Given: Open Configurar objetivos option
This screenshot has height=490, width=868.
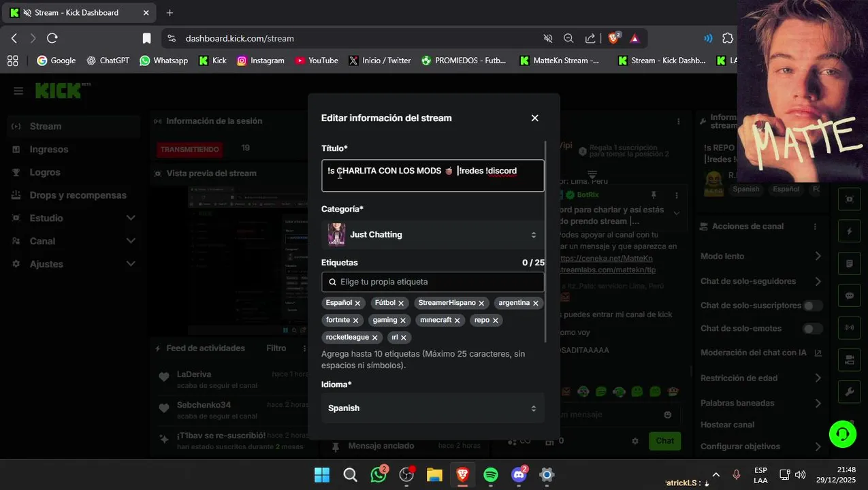Looking at the screenshot, I should click(761, 446).
